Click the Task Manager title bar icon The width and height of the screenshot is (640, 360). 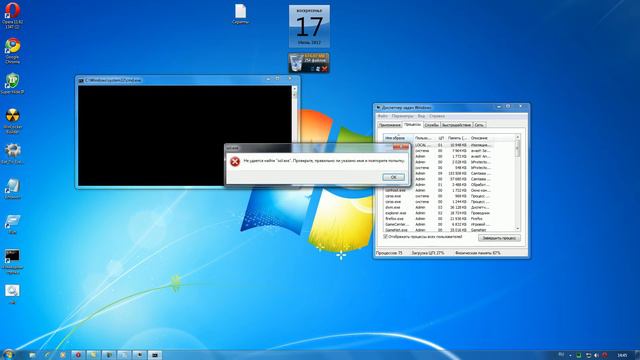[x=378, y=108]
